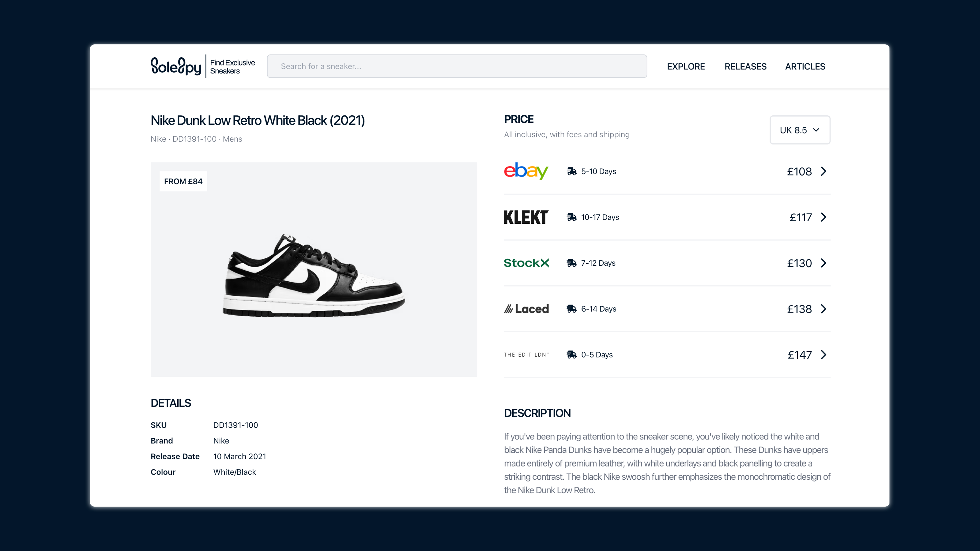Click the FROM £84 price badge
The width and height of the screenshot is (980, 551).
coord(183,182)
